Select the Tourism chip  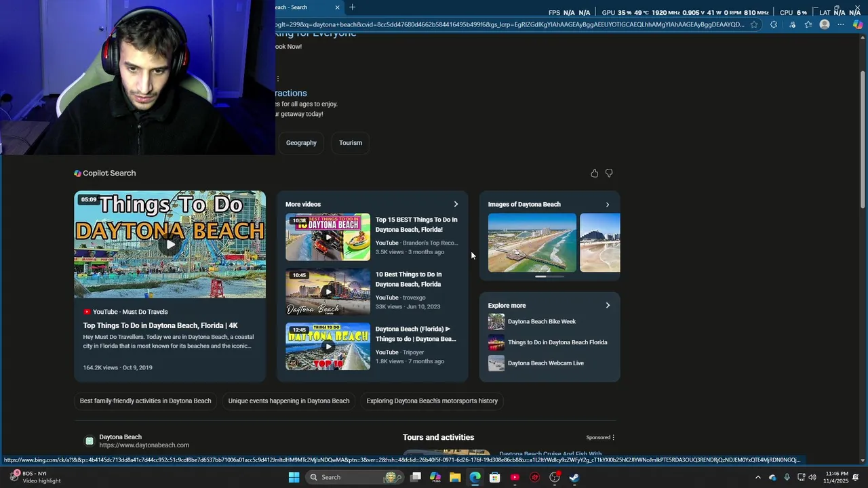[351, 143]
